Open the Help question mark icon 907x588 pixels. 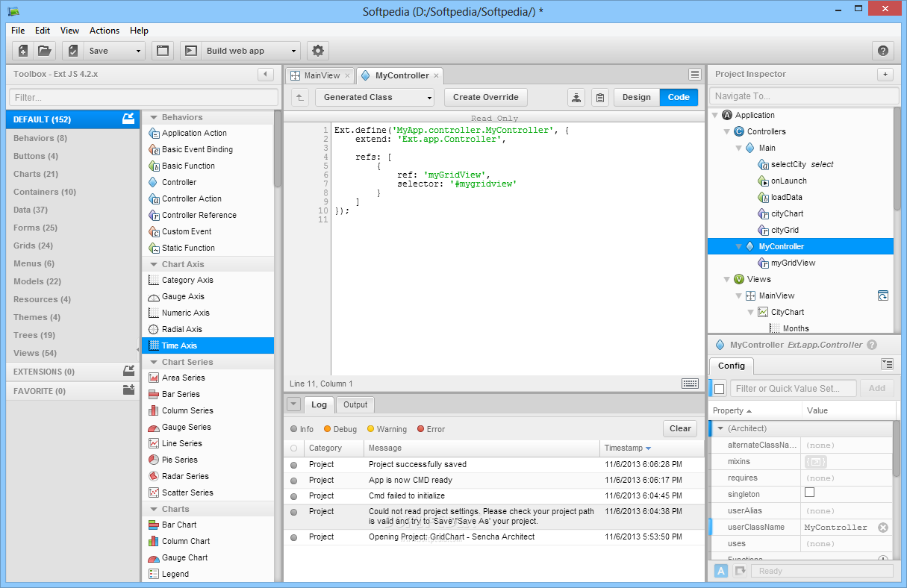(883, 51)
